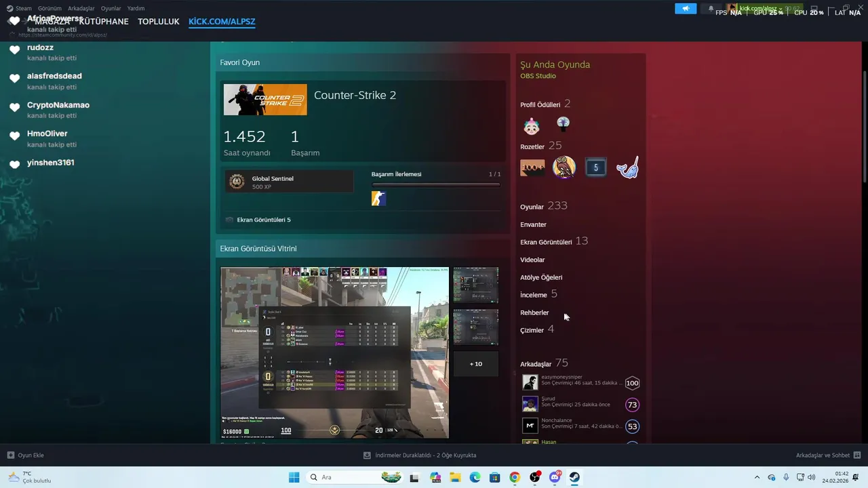The image size is (868, 488).
Task: Open the blue whale badge
Action: pyautogui.click(x=627, y=167)
